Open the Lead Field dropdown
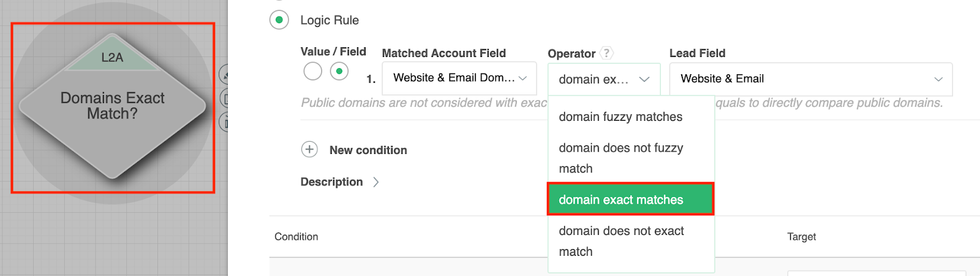 pos(810,79)
